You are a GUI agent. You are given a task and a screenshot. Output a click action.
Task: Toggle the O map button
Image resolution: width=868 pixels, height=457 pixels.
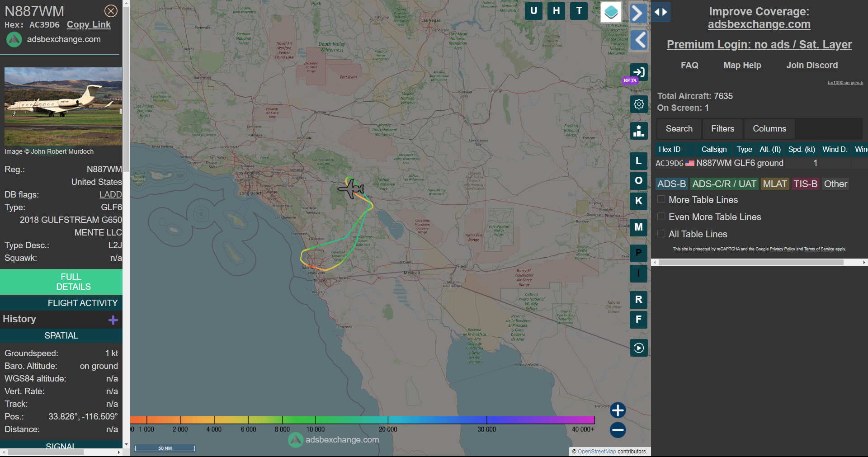pyautogui.click(x=638, y=181)
